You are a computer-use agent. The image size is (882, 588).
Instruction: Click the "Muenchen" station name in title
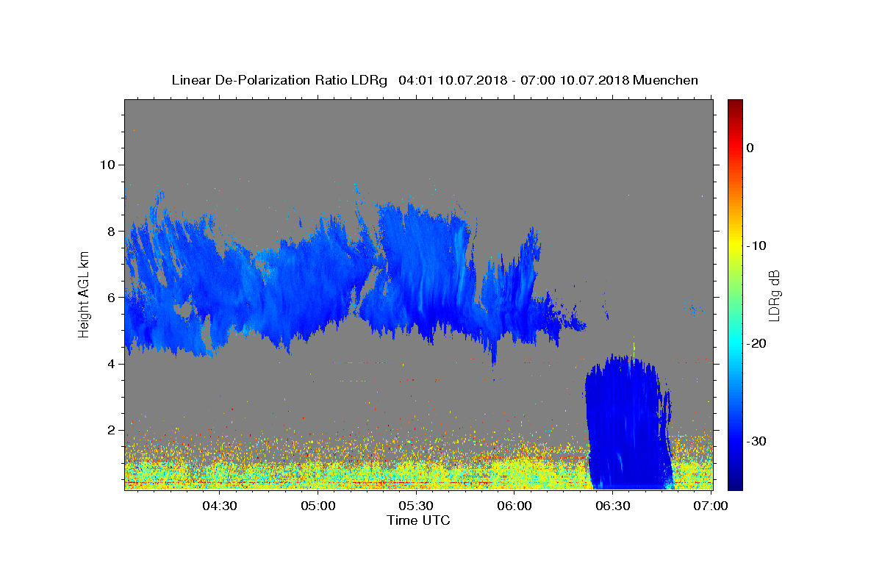click(x=665, y=80)
